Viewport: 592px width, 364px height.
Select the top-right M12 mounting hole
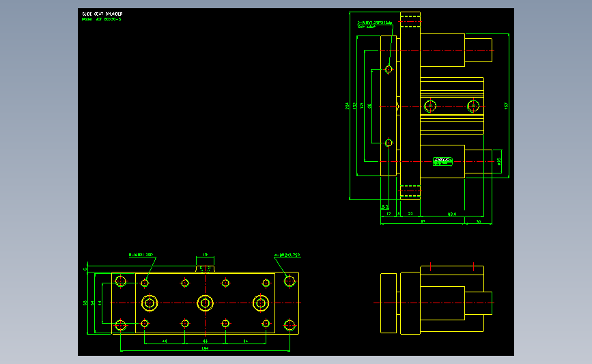(x=290, y=281)
